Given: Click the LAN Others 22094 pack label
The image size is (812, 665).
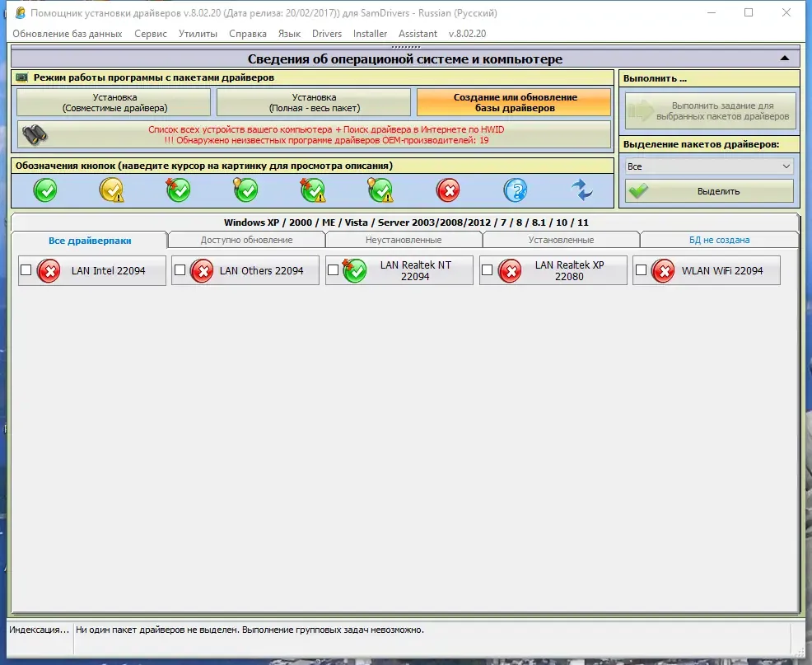Looking at the screenshot, I should 262,270.
